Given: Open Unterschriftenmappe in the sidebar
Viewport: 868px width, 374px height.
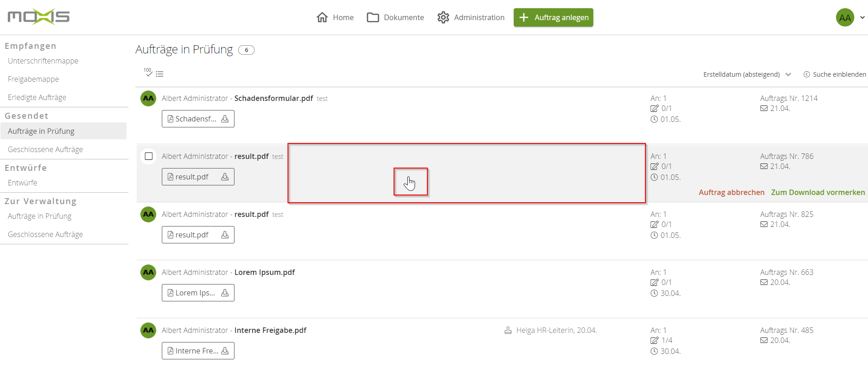Looking at the screenshot, I should [43, 61].
